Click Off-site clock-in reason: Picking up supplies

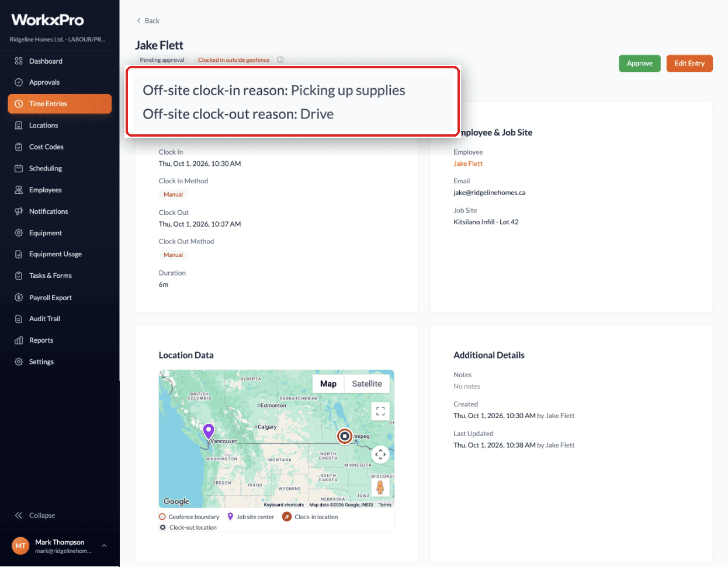(274, 91)
